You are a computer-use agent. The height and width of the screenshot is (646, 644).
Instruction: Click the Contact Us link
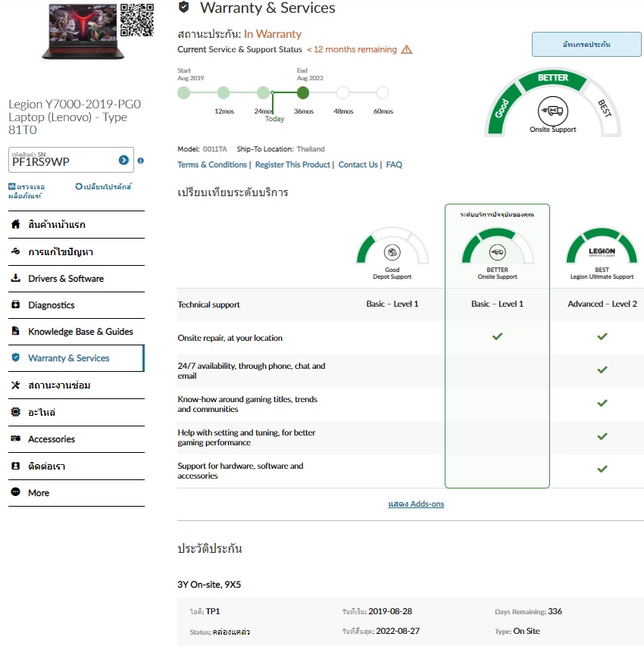(358, 165)
